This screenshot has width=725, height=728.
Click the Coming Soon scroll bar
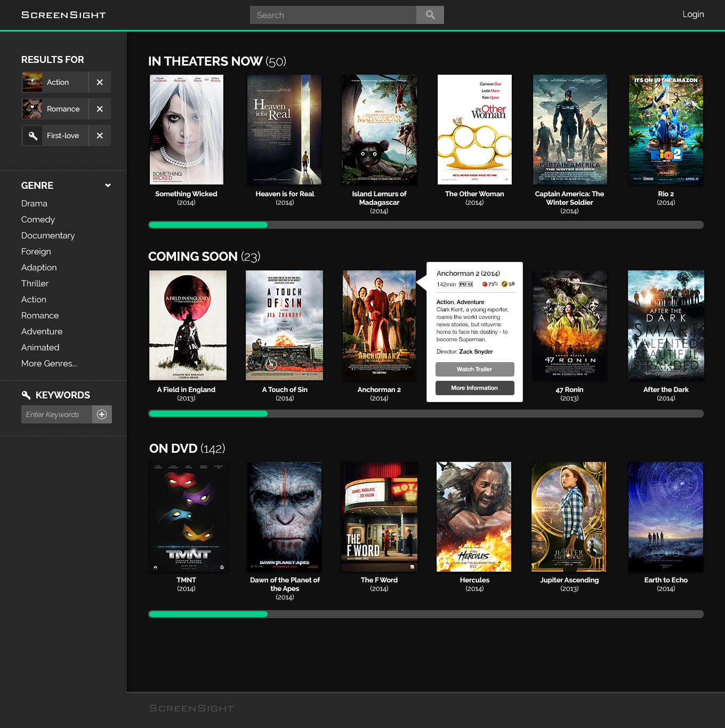426,414
